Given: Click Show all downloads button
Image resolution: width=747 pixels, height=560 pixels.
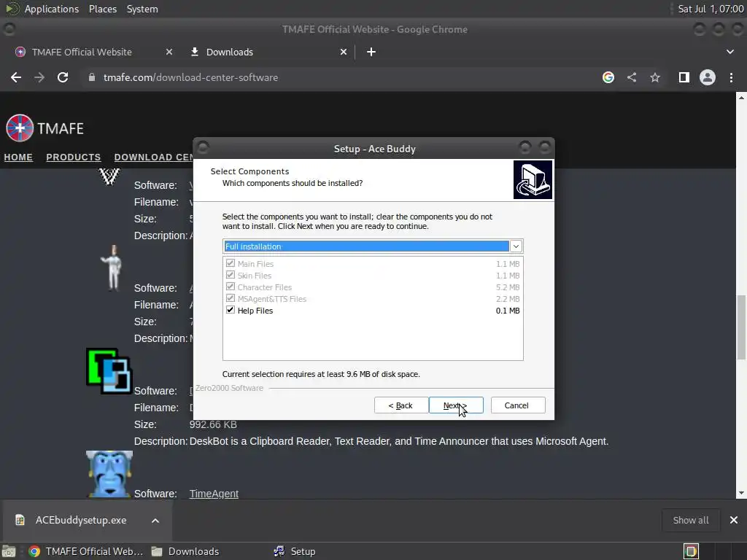Looking at the screenshot, I should (691, 520).
